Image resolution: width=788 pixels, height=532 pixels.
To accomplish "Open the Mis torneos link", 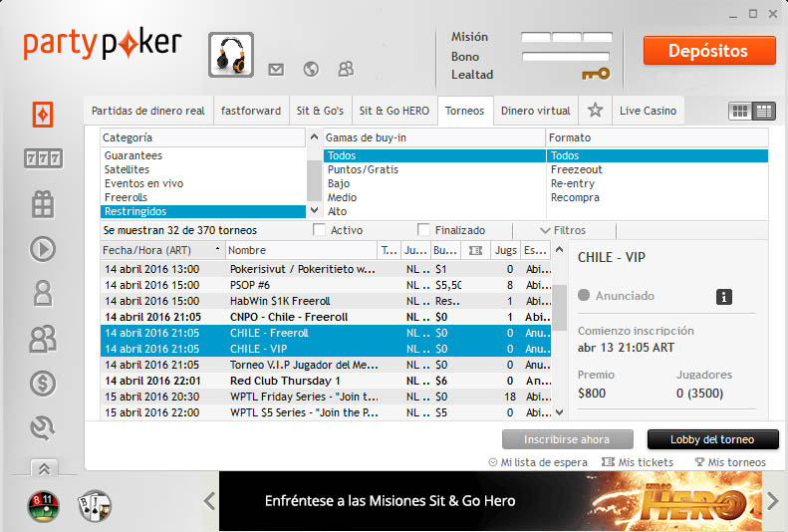I will (730, 462).
